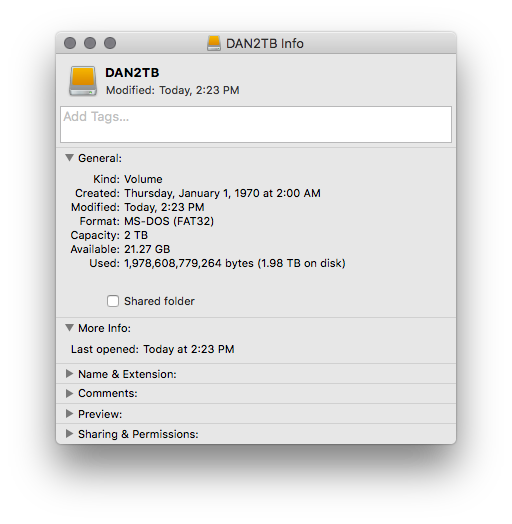Click the zoom button in title bar

pyautogui.click(x=110, y=43)
